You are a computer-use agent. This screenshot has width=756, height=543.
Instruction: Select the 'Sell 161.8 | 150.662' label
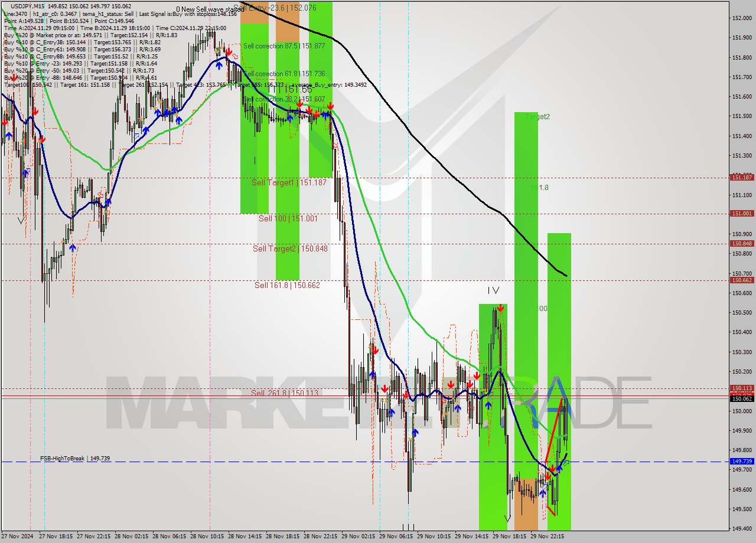pyautogui.click(x=287, y=285)
